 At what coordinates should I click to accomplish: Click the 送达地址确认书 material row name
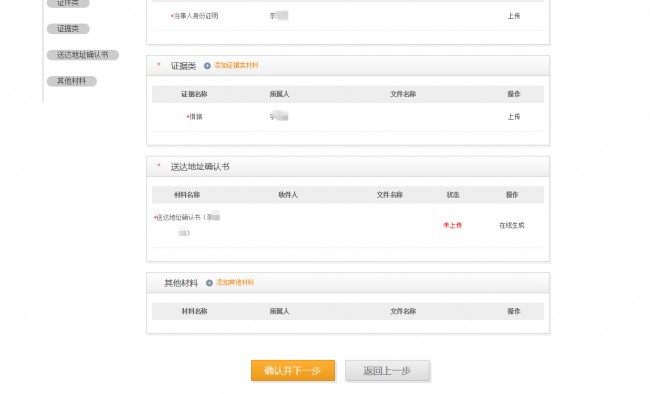(x=187, y=225)
